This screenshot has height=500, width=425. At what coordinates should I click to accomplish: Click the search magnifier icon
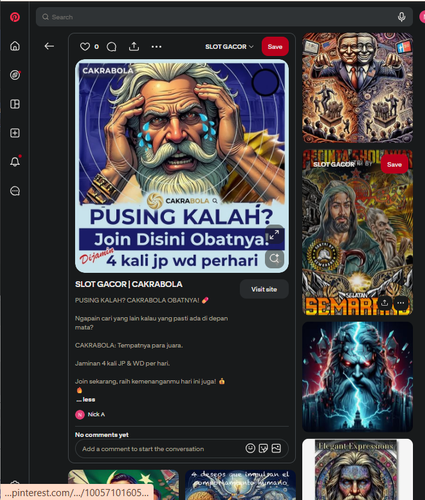click(x=45, y=17)
